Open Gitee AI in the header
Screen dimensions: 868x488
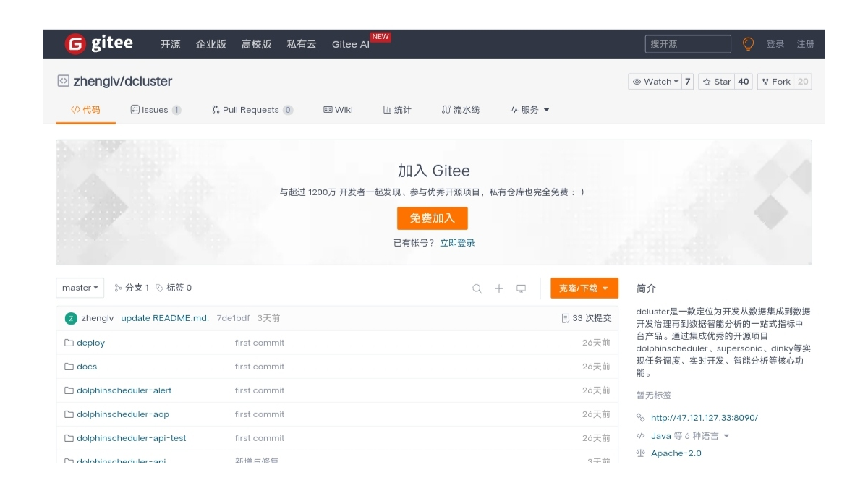(351, 44)
